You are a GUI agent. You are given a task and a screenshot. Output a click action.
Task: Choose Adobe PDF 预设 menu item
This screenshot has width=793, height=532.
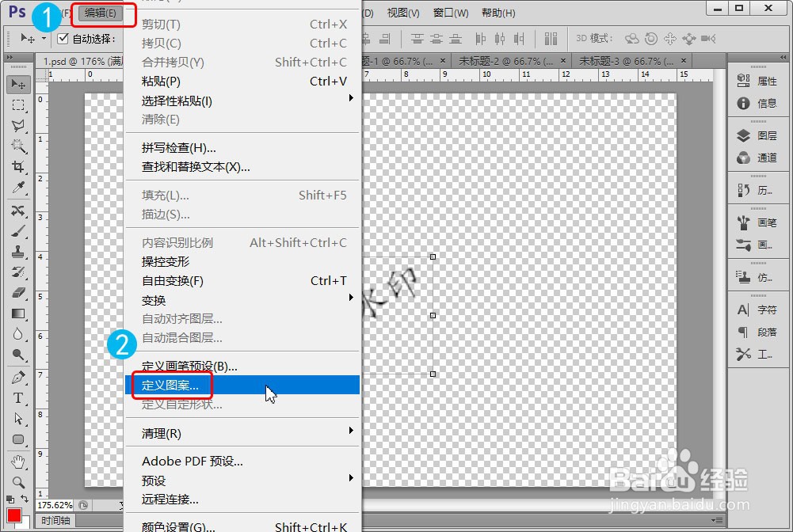click(x=242, y=462)
